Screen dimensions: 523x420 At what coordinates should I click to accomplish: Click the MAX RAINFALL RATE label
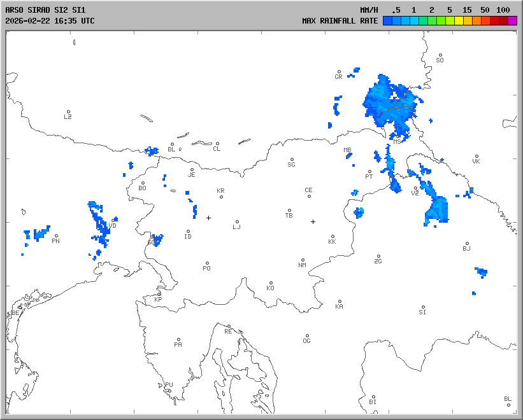(x=340, y=20)
